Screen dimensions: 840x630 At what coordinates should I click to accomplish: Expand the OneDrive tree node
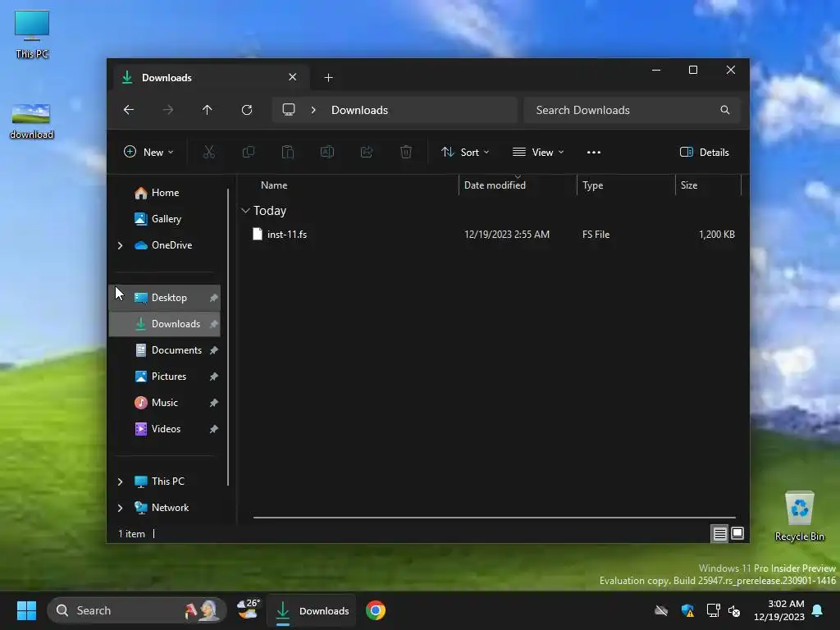120,245
